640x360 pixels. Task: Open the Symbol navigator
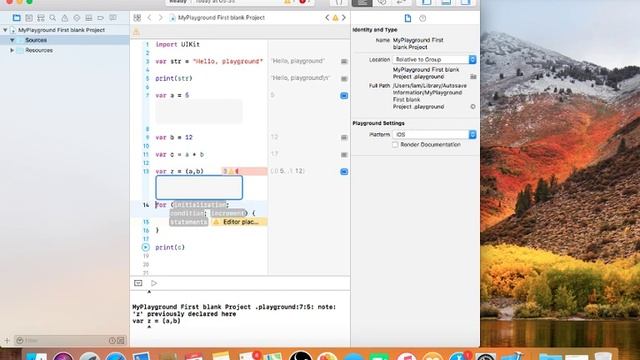[x=41, y=18]
